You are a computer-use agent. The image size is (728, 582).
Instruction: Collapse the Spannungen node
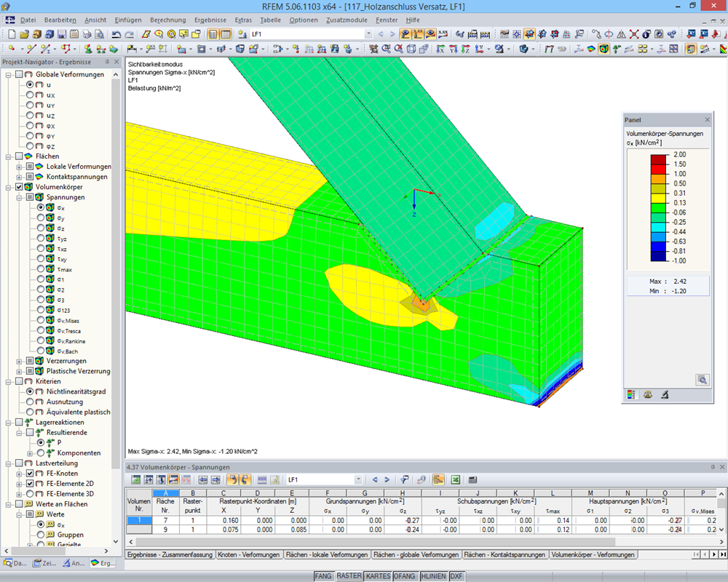tap(19, 197)
